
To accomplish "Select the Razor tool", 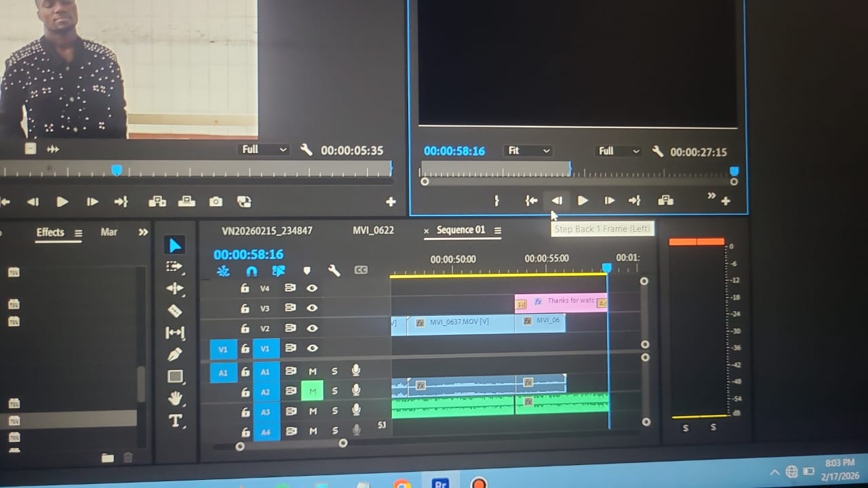I will coord(175,310).
